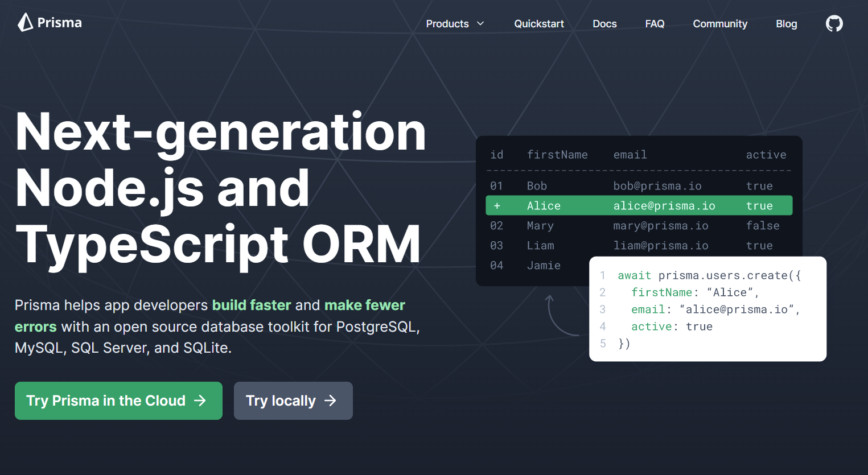Click the active column header
This screenshot has width=868, height=475.
766,155
